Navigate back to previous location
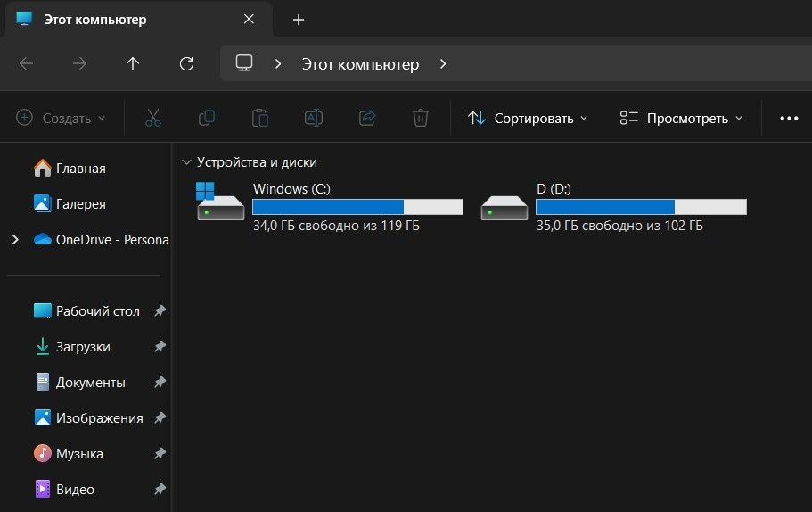 (26, 63)
